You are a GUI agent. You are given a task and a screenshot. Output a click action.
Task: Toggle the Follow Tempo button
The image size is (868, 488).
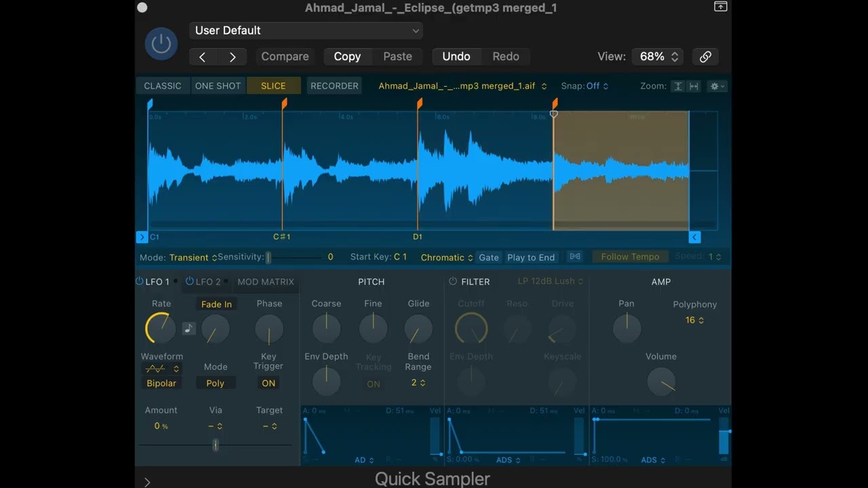pos(630,257)
